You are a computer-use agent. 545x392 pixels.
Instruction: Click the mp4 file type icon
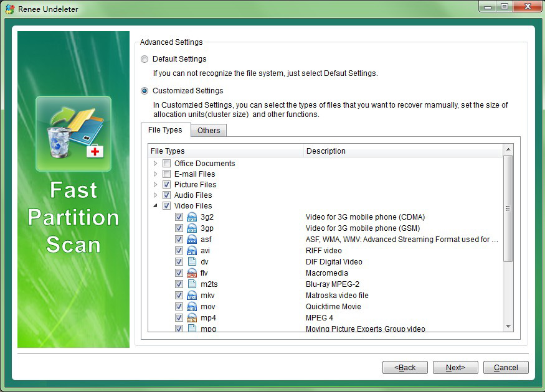pyautogui.click(x=192, y=318)
